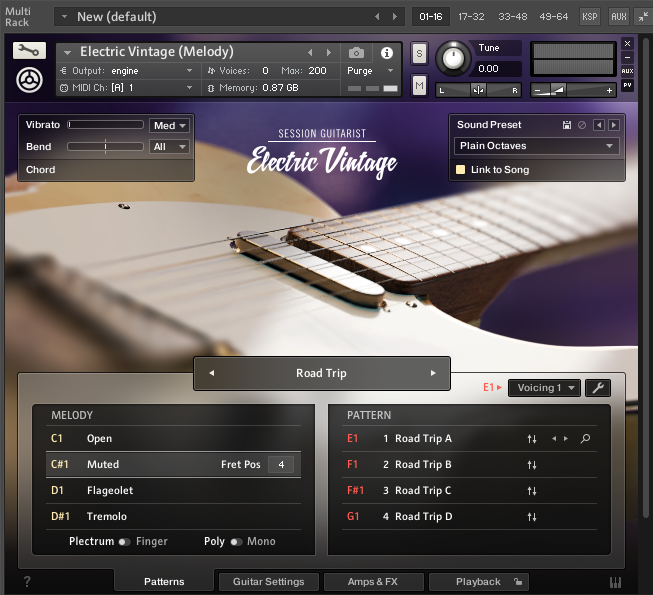
Task: Open Output engine dropdown
Action: [x=130, y=71]
